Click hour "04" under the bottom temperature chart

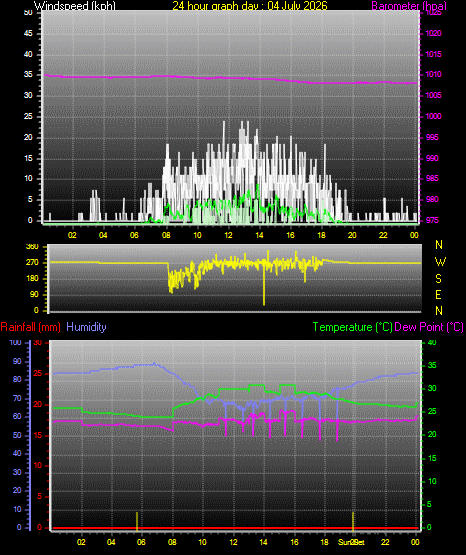pos(111,542)
